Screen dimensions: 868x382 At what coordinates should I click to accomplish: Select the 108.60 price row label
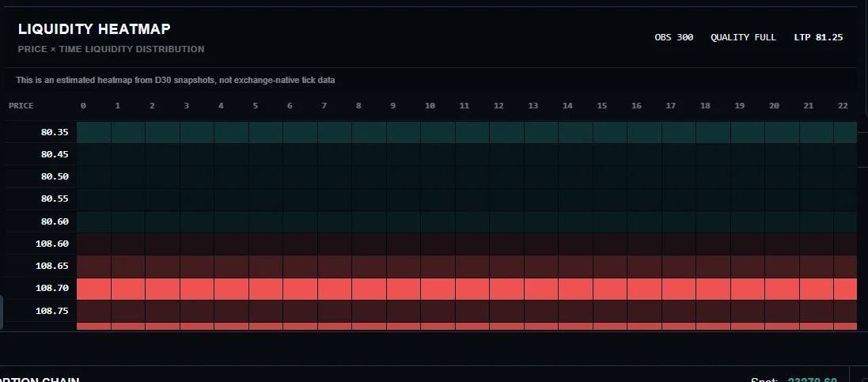(52, 244)
